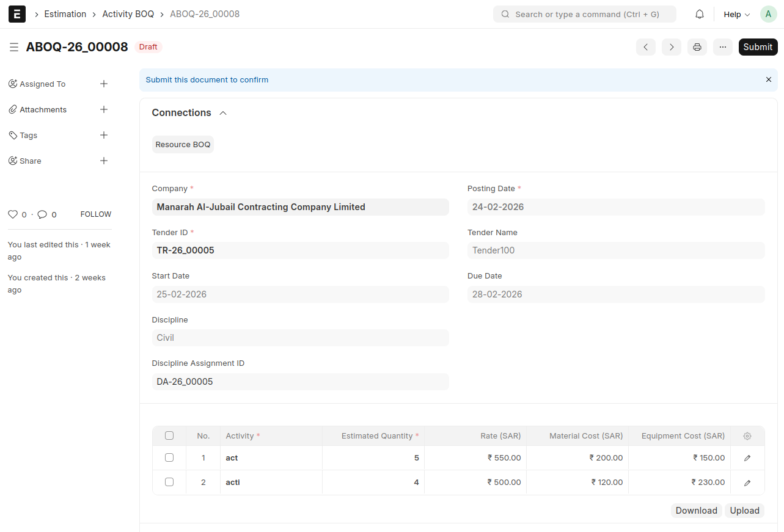The image size is (784, 532).
Task: Select all rows with header checkbox
Action: [x=169, y=435]
